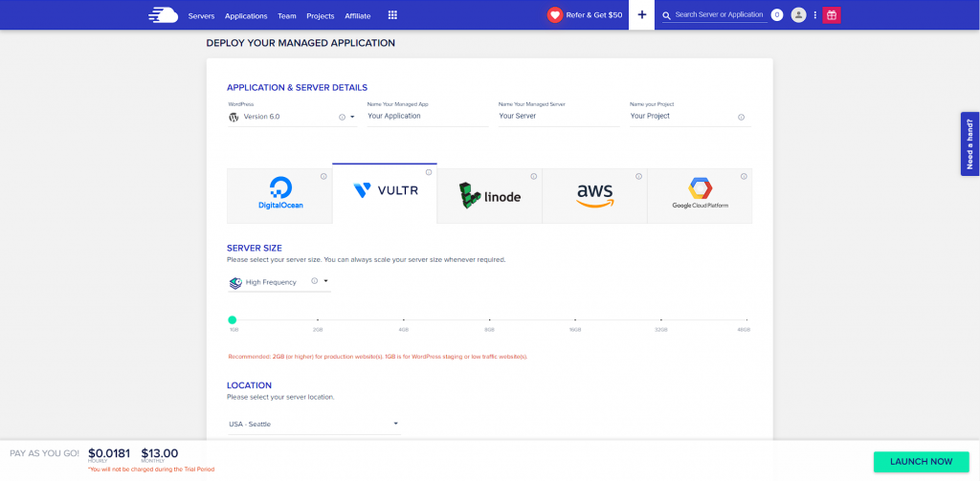
Task: Set server size slider to 8GB
Action: point(489,319)
